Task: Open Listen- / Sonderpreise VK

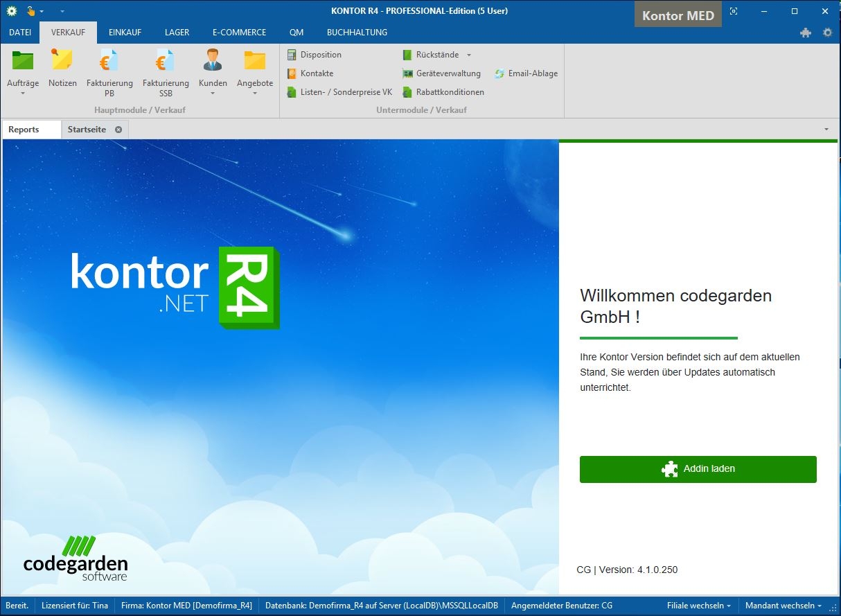Action: coord(339,92)
